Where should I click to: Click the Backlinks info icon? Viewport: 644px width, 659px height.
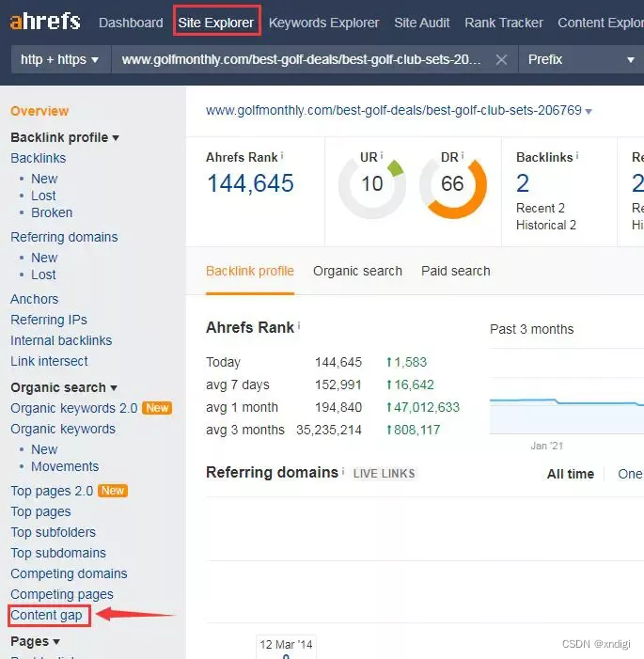(577, 156)
